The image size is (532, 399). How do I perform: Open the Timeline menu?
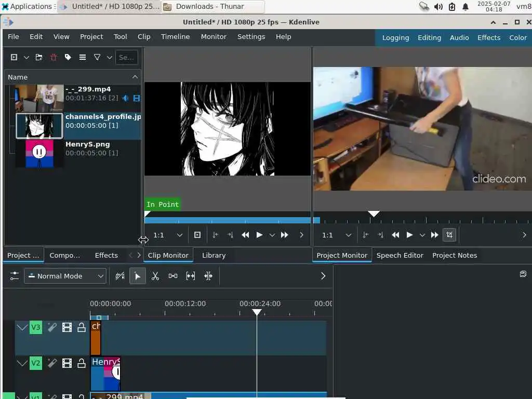click(176, 37)
